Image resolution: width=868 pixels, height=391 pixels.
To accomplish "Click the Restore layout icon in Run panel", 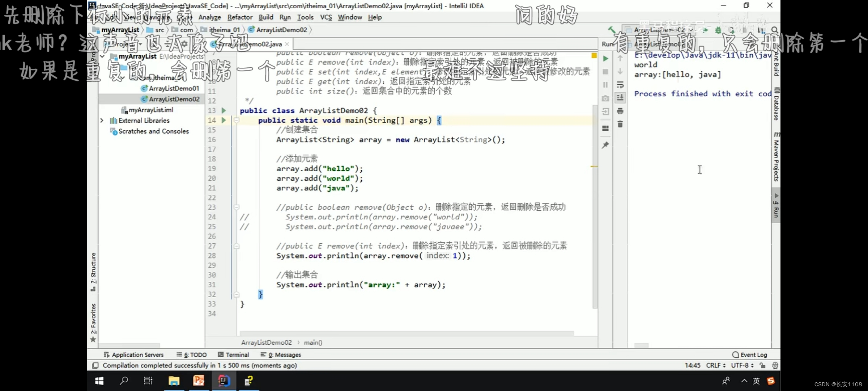I will (x=605, y=128).
